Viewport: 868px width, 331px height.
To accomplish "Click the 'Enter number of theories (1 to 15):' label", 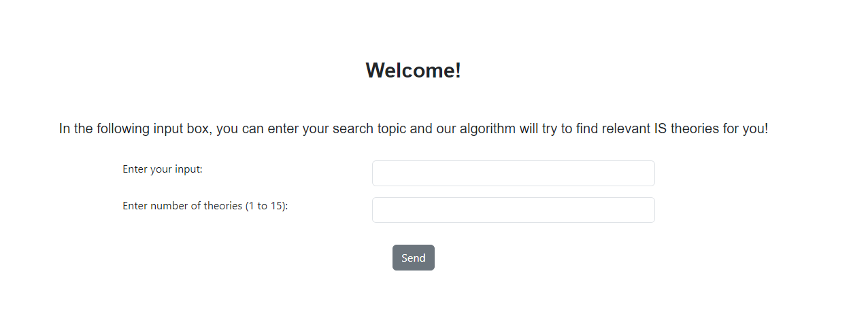I will click(x=205, y=206).
